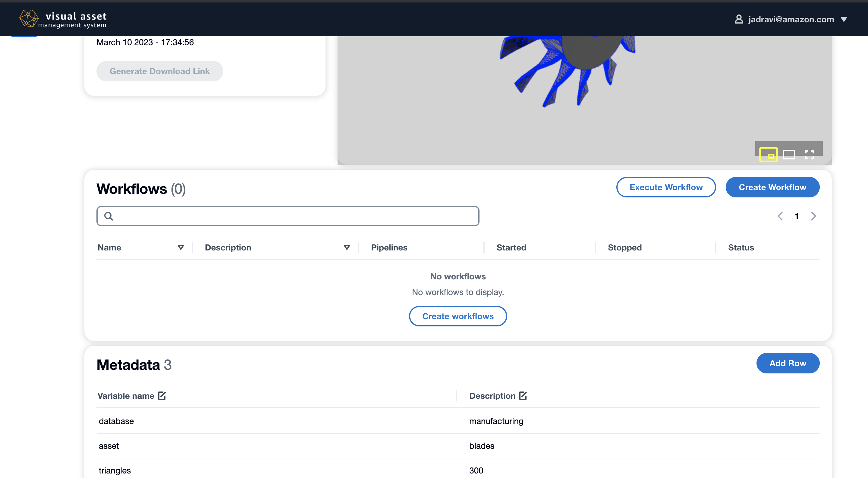Click the Visual Asset Management System logo
The image size is (868, 478).
(62, 18)
